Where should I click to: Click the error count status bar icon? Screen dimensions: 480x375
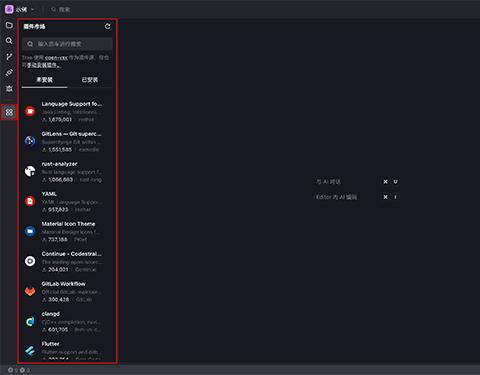pyautogui.click(x=10, y=370)
